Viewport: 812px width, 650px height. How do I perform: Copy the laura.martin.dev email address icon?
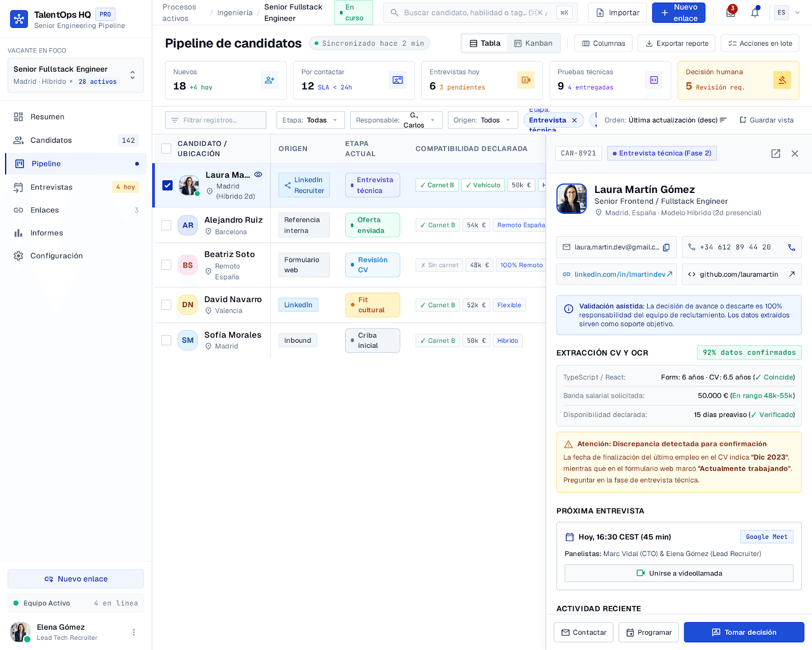666,247
